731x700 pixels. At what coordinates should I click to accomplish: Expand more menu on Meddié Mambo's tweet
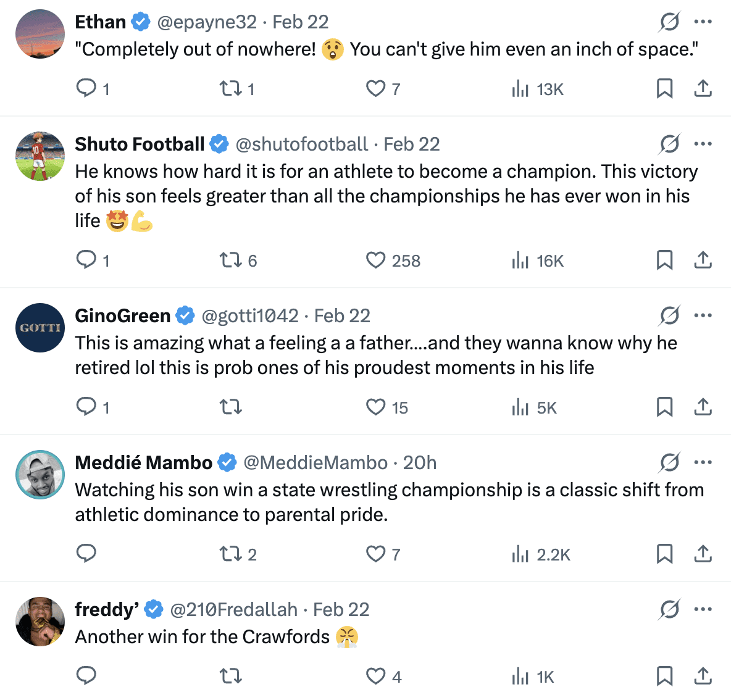tap(703, 462)
